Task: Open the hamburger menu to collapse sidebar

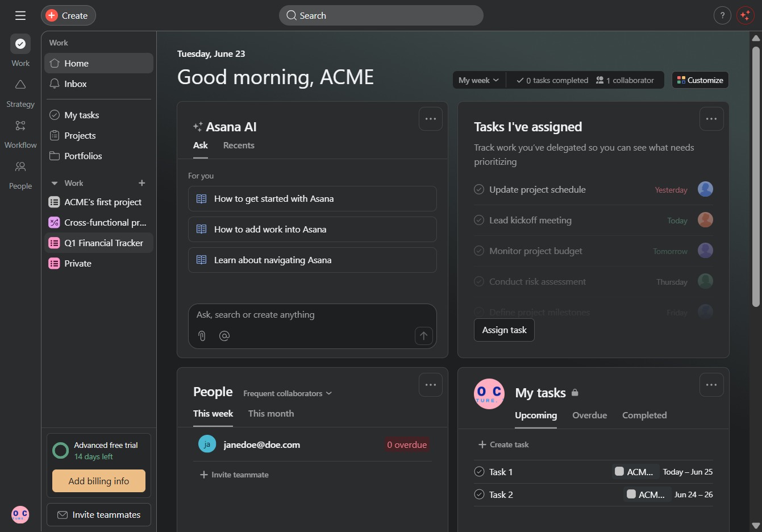Action: [x=20, y=15]
